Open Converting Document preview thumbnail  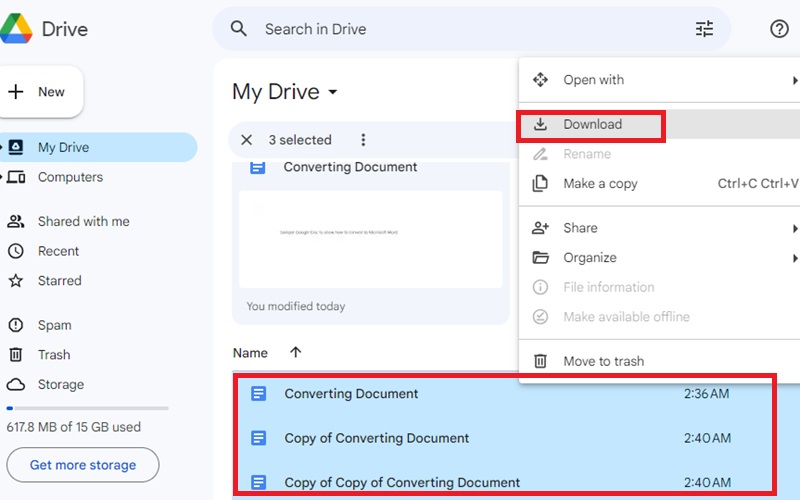(x=370, y=239)
